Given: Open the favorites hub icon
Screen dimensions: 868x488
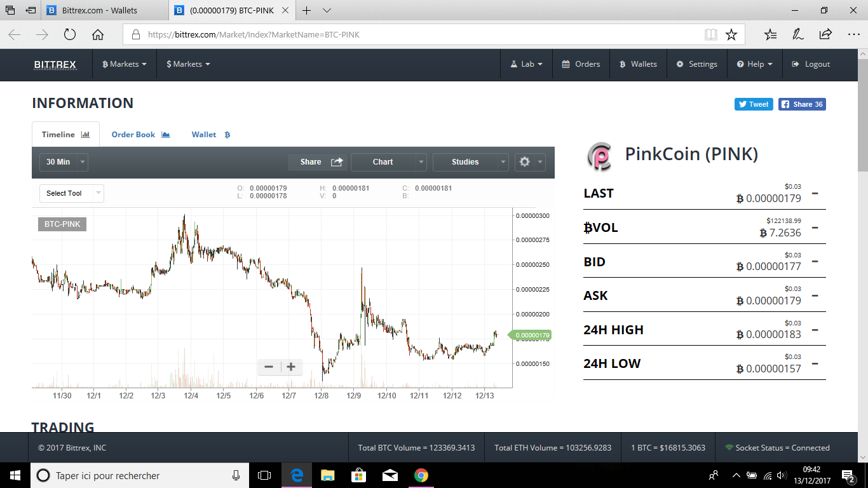Looking at the screenshot, I should tap(770, 34).
